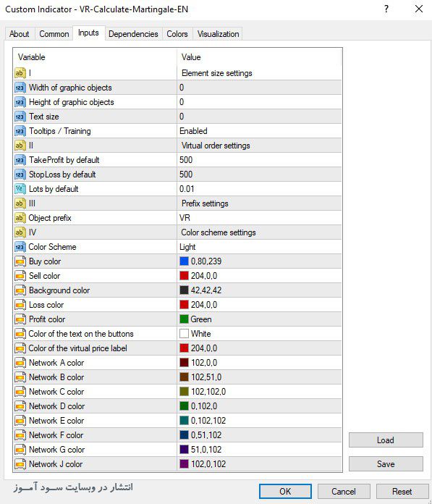Select the ab icon of row I
Image resolution: width=432 pixels, height=504 pixels.
click(x=20, y=73)
